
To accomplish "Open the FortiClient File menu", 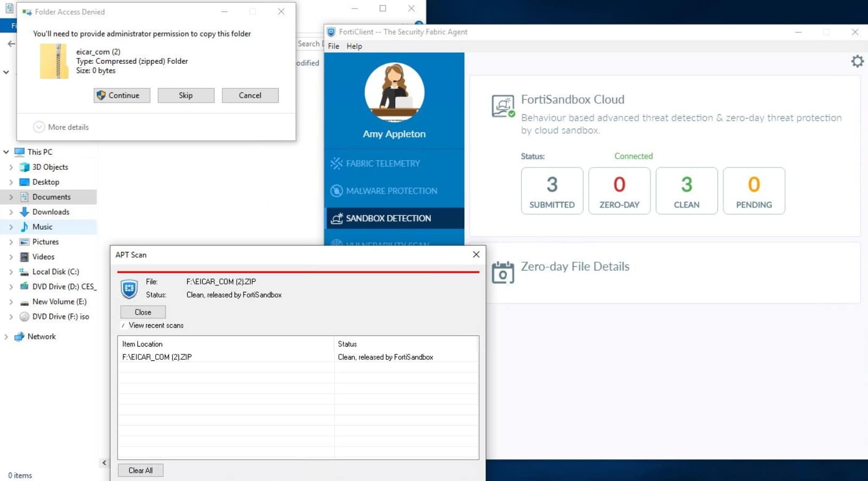I will pos(333,46).
